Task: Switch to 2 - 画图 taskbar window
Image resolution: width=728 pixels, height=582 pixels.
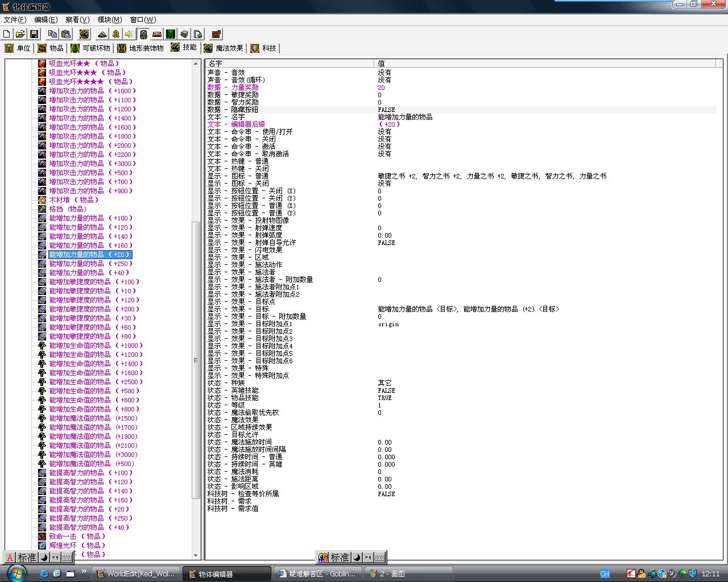Action: click(x=409, y=574)
